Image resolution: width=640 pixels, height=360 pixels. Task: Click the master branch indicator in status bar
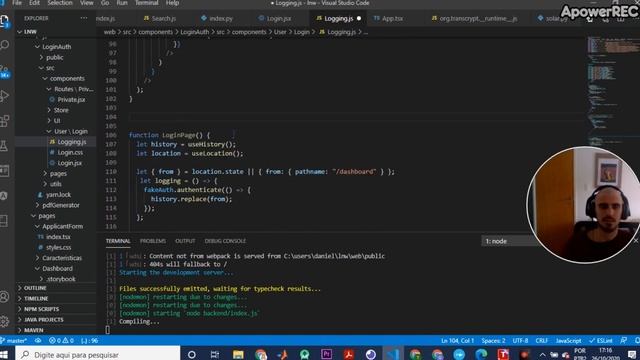click(x=15, y=340)
